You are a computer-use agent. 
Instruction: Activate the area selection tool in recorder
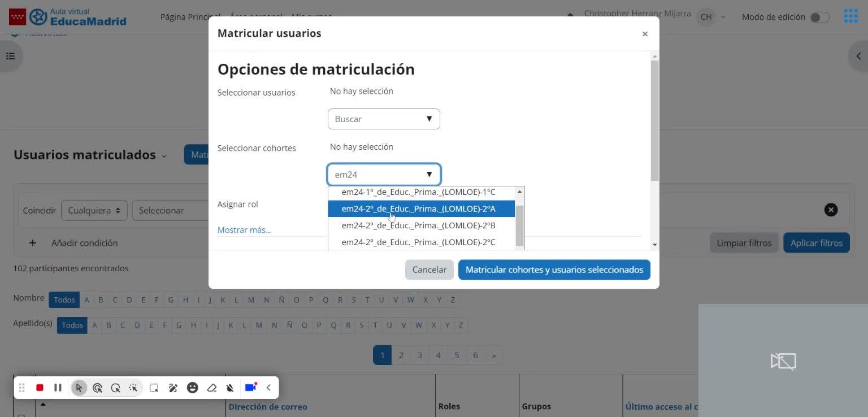tap(154, 388)
